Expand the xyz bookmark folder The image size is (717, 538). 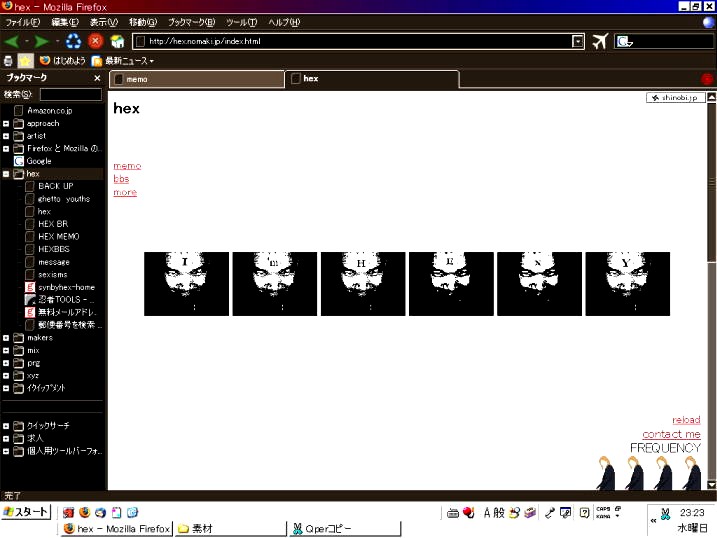coord(6,376)
